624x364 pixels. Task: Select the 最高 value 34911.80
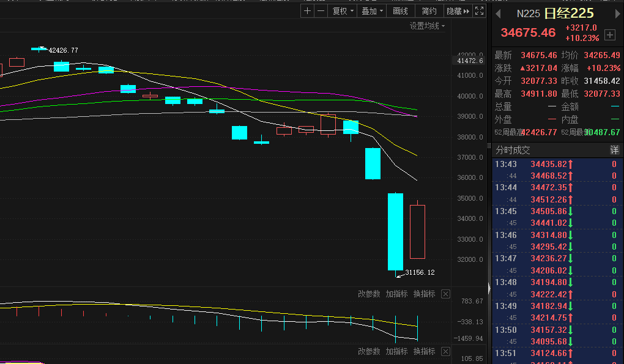coord(539,94)
